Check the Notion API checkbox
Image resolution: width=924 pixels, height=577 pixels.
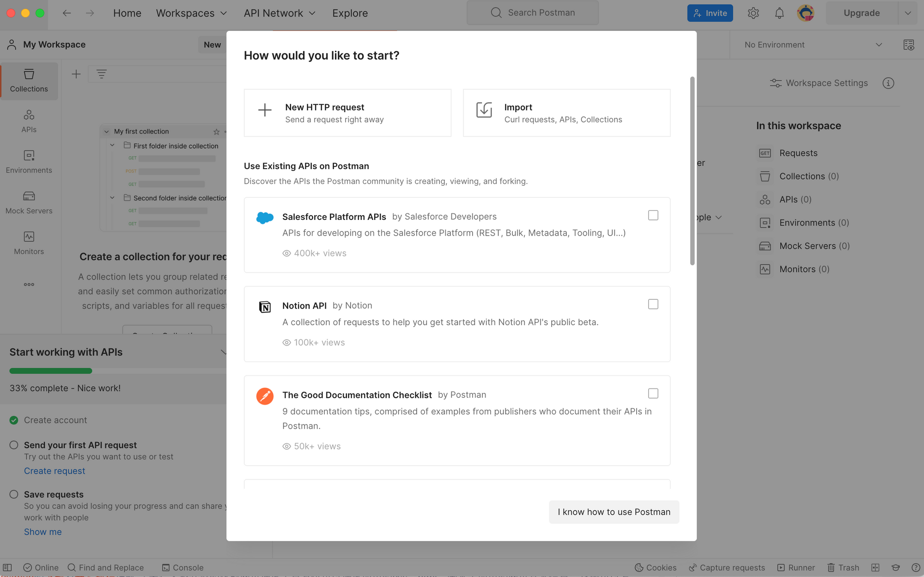click(x=653, y=304)
